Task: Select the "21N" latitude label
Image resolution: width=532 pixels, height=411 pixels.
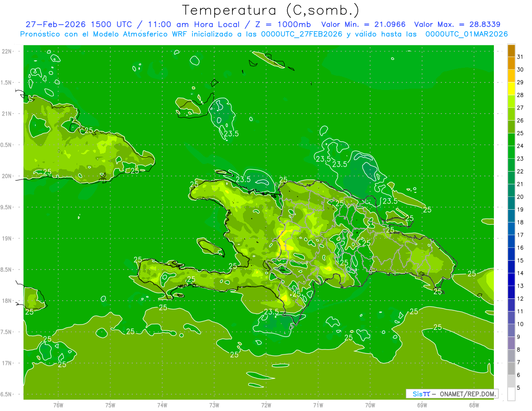Action: pos(7,114)
